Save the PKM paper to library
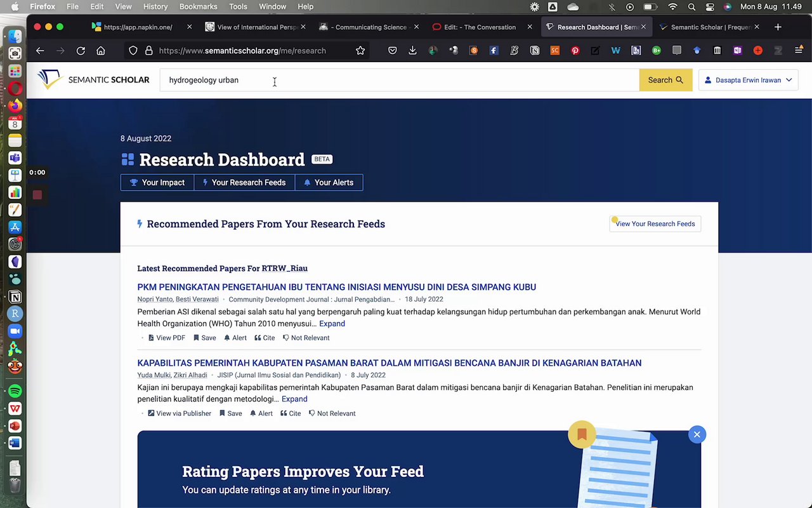The height and width of the screenshot is (508, 812). click(x=204, y=338)
